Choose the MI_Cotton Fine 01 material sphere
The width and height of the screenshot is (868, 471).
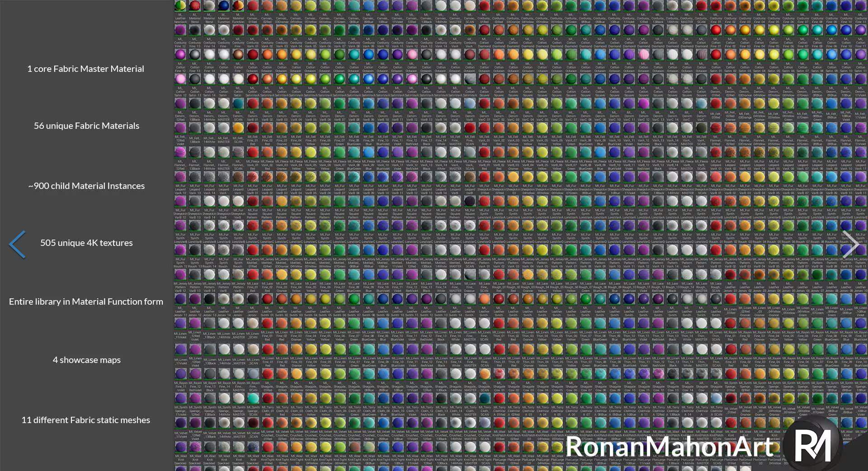[x=716, y=30]
